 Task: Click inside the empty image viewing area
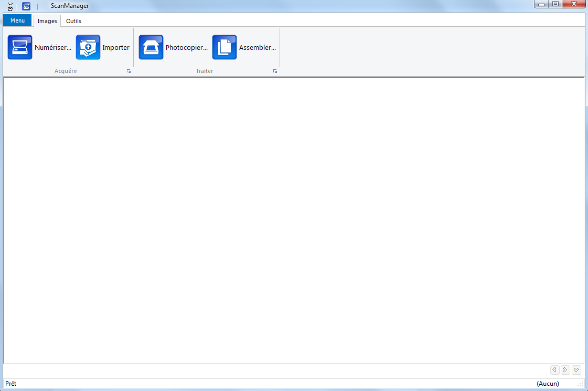[294, 220]
